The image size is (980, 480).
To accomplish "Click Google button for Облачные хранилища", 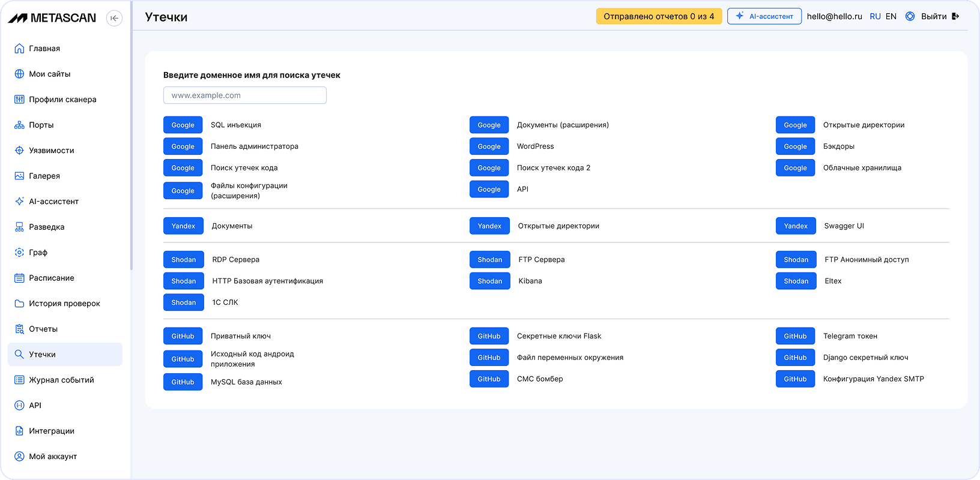I will point(796,168).
